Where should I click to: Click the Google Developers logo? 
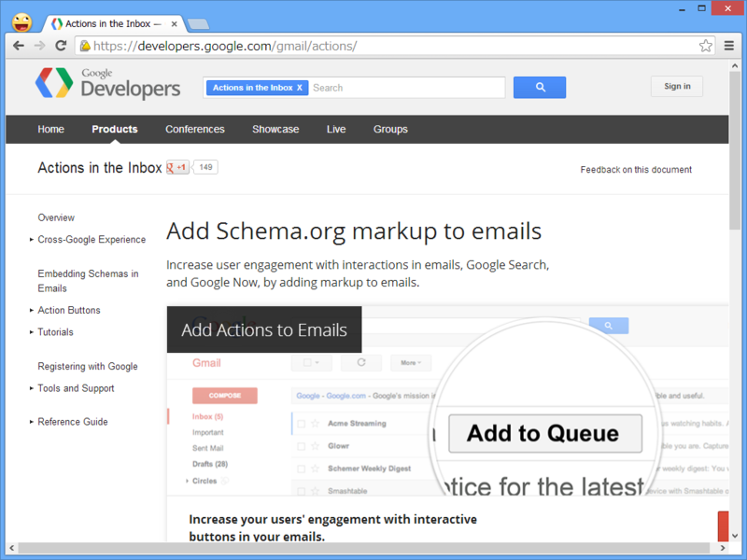click(108, 83)
